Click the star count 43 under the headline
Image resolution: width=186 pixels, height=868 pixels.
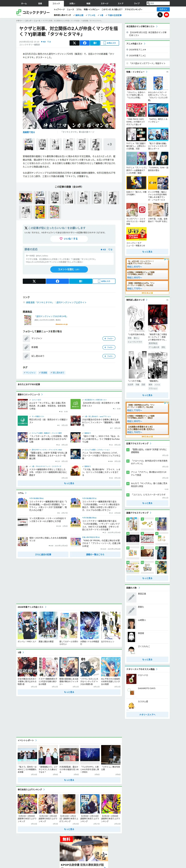point(43,42)
